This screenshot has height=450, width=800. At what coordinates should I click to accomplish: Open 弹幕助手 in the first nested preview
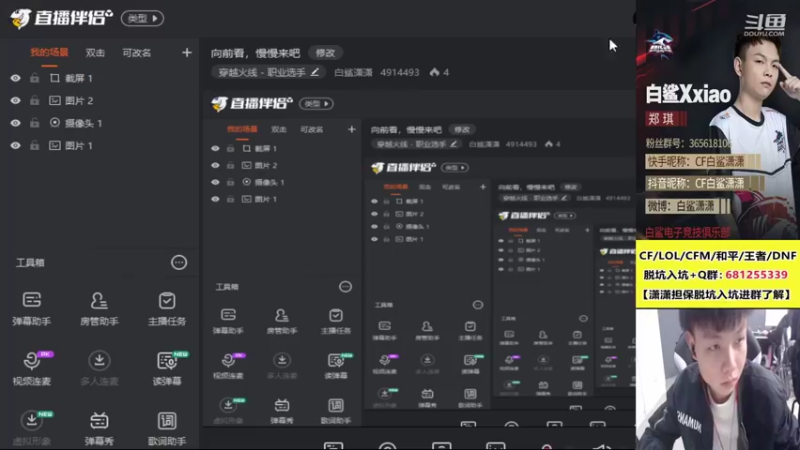pyautogui.click(x=228, y=321)
